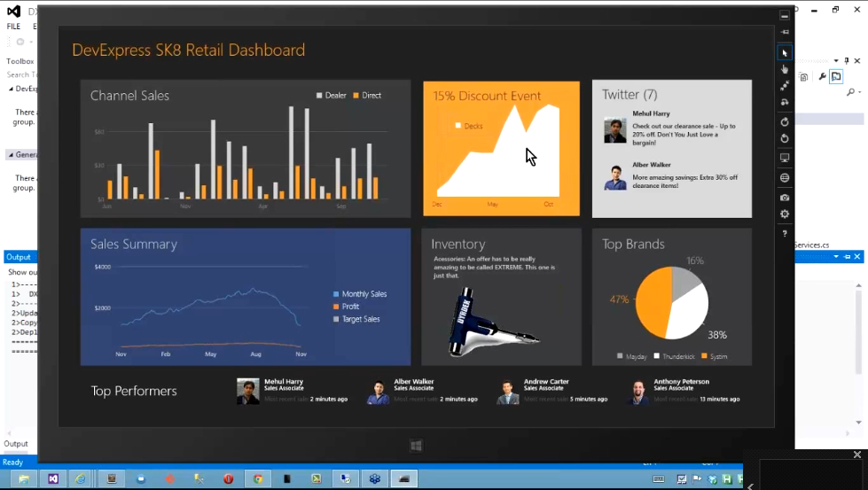Select Mehul Harry's tweet avatar
Image resolution: width=868 pixels, height=490 pixels.
[615, 130]
